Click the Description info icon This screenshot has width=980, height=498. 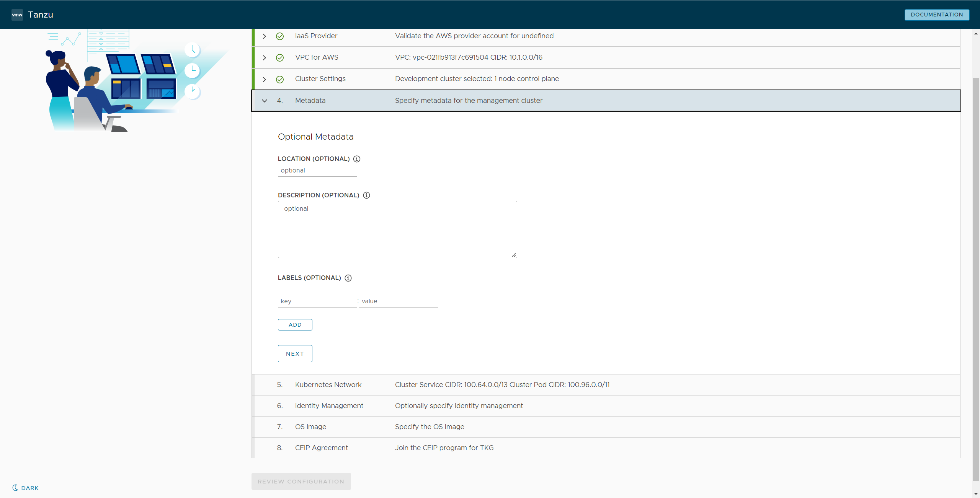pyautogui.click(x=366, y=195)
